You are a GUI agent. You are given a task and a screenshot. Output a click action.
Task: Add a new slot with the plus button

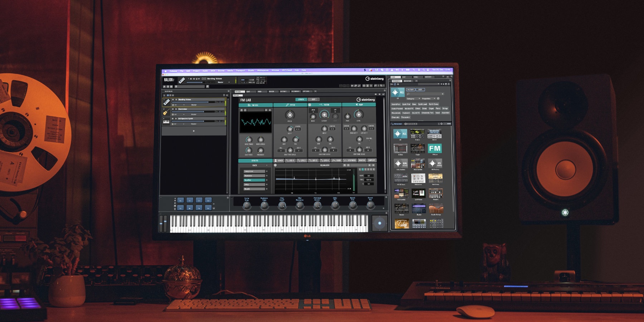click(x=194, y=131)
